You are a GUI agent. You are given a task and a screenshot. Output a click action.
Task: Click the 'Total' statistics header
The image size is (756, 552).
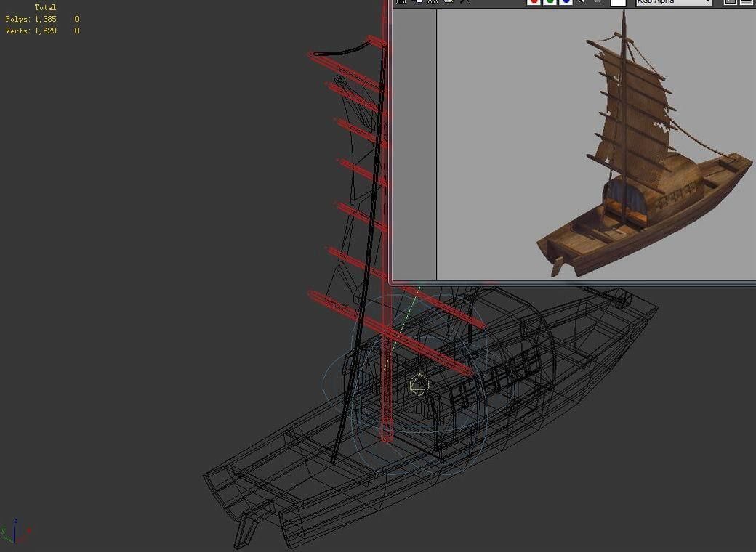click(45, 7)
